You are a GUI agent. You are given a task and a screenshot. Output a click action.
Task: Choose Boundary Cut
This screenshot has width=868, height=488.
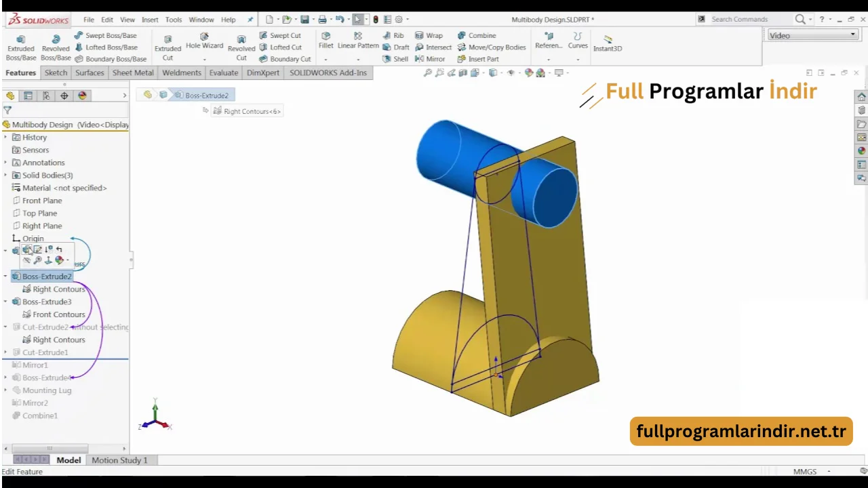[285, 59]
